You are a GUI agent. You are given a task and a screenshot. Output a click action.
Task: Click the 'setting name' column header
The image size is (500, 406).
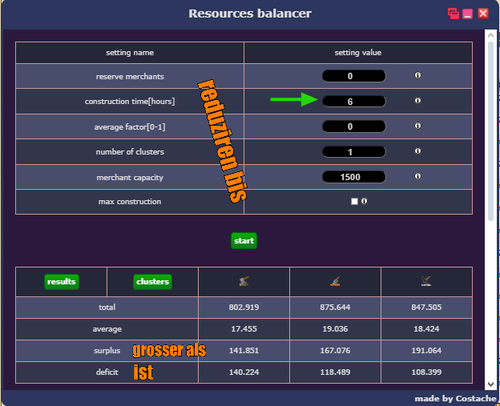pos(130,53)
